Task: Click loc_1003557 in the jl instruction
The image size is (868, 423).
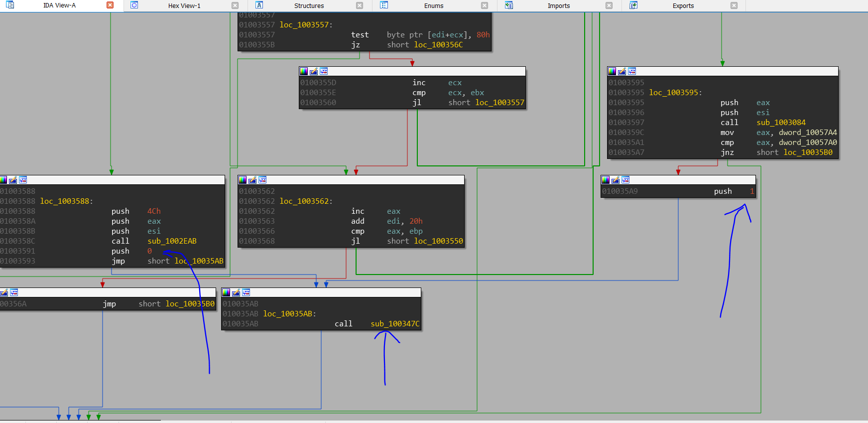Action: click(x=499, y=103)
